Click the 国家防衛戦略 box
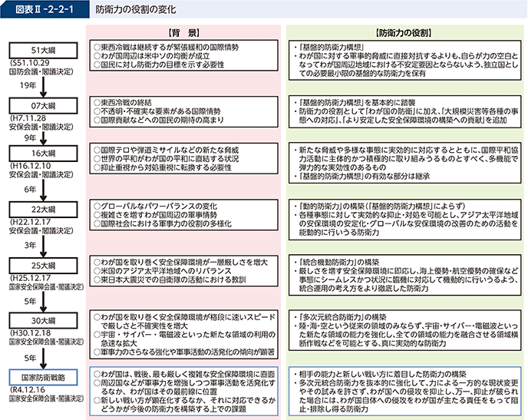The width and height of the screenshot is (528, 420). click(x=43, y=378)
